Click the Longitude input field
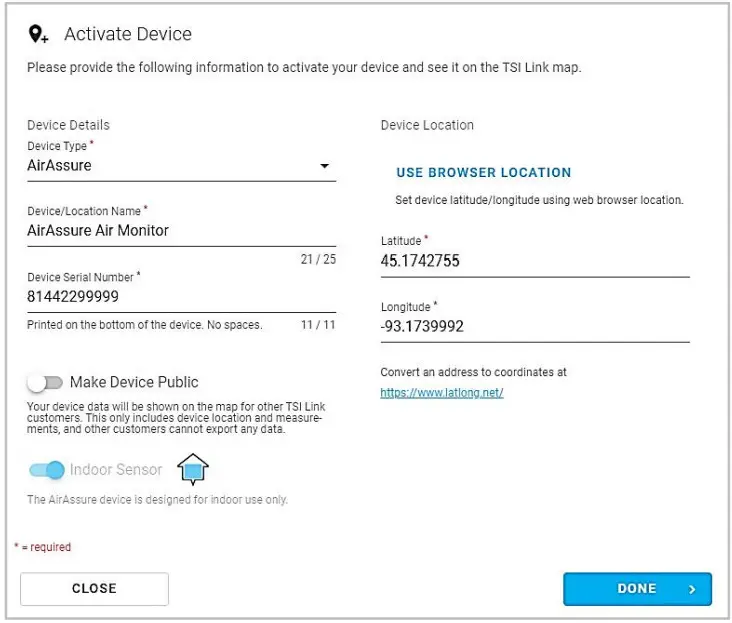 click(534, 327)
